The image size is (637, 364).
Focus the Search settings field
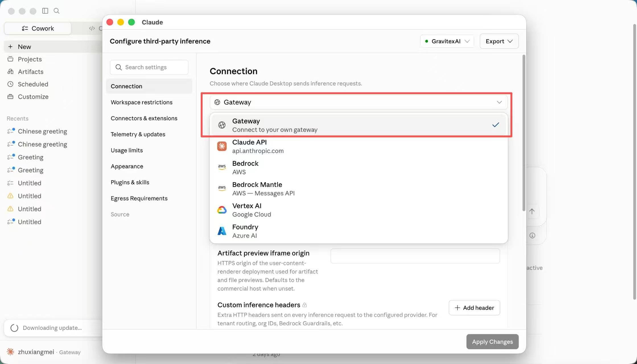tap(149, 67)
